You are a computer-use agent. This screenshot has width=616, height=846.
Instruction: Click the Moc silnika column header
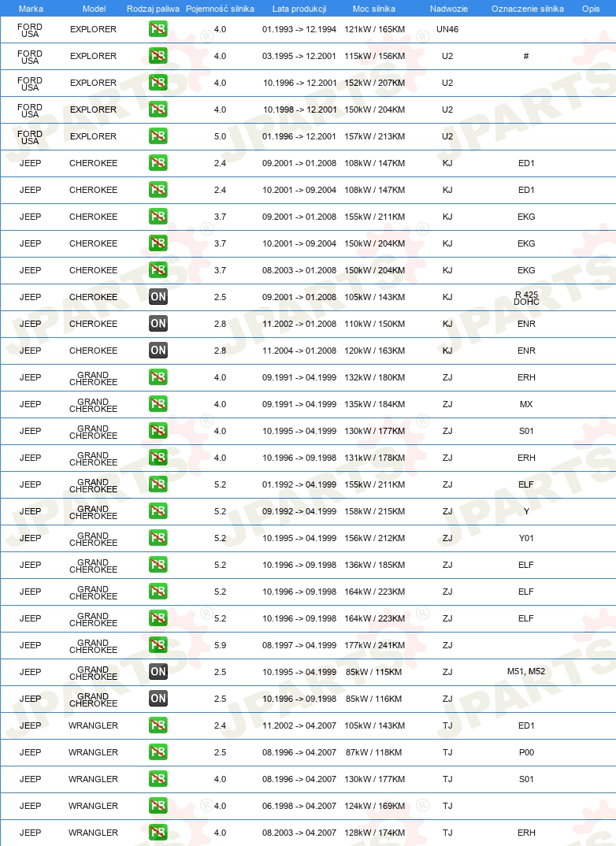tap(374, 9)
